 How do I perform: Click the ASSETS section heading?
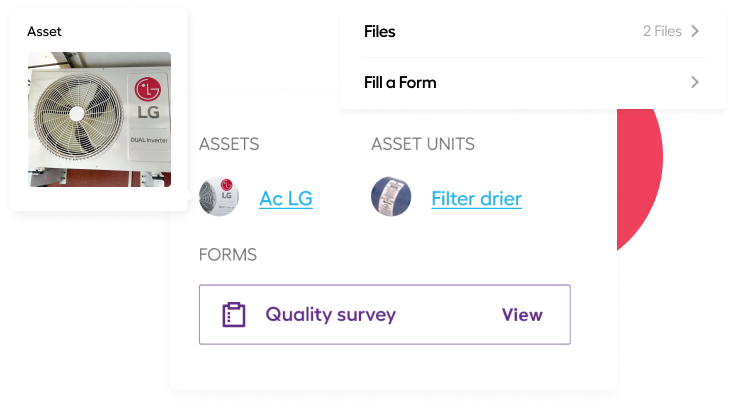[229, 144]
